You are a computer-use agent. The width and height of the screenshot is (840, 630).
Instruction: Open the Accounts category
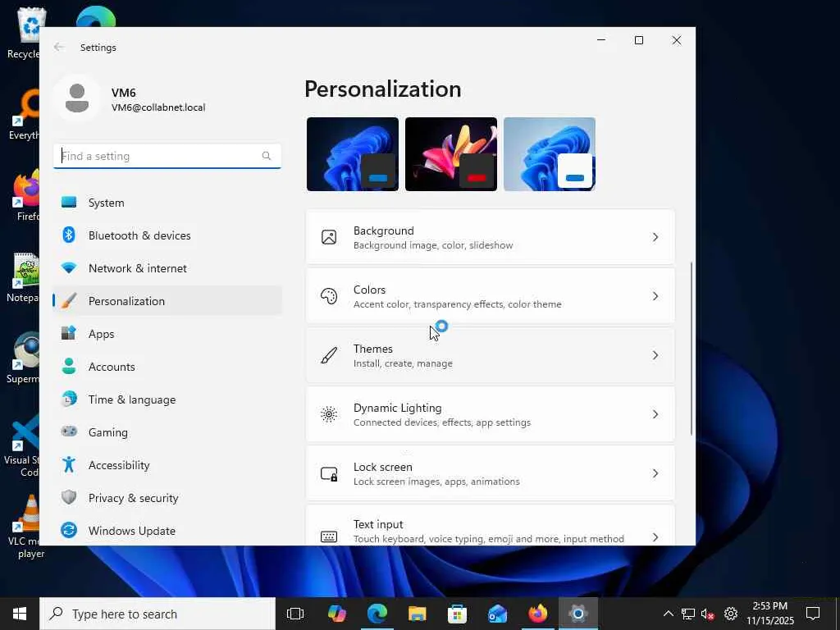[167, 367]
